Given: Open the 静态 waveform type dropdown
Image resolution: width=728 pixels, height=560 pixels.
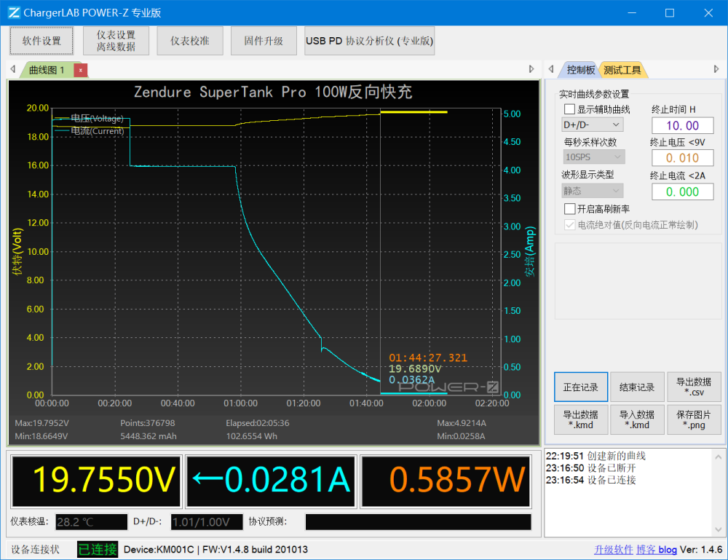Looking at the screenshot, I should point(592,191).
